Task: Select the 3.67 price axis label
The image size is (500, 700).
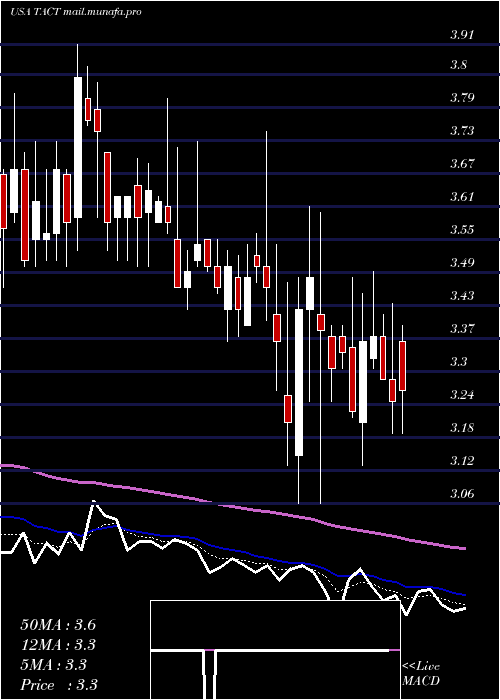Action: click(462, 164)
